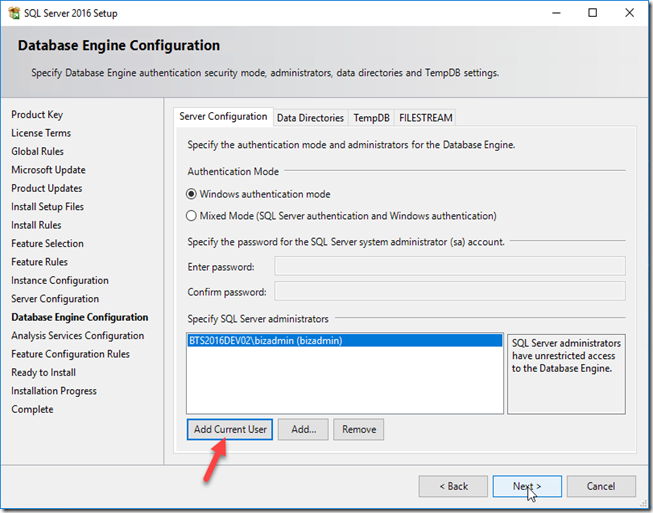Viewport: 653px width, 513px height.
Task: Click Complete step in sidebar
Action: pos(32,409)
